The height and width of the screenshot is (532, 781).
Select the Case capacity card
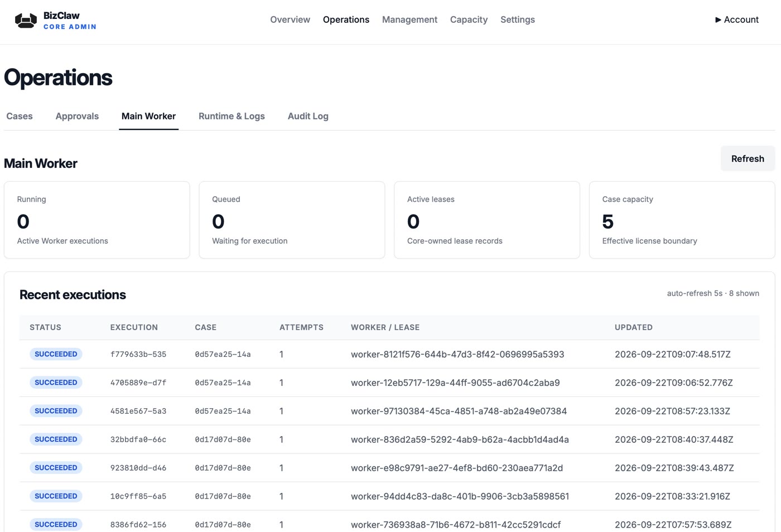[682, 220]
